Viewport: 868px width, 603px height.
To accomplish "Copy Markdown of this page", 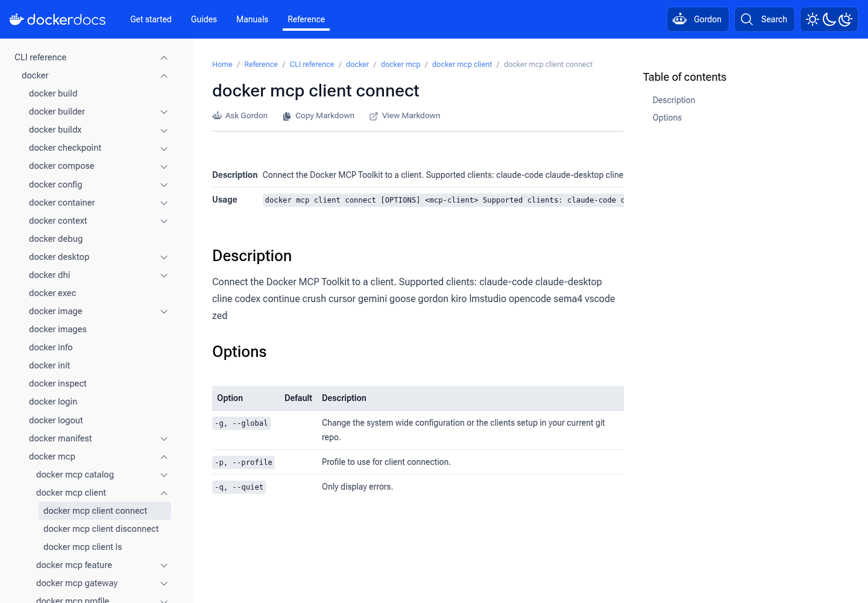I will point(318,116).
